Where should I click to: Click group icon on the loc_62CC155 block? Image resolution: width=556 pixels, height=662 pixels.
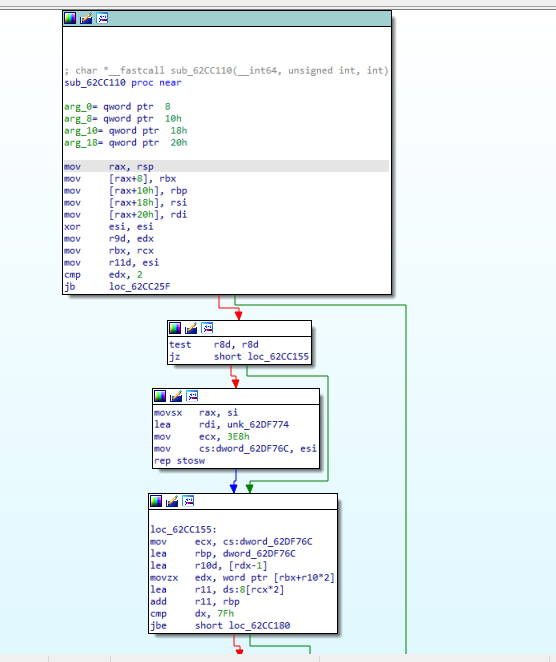point(188,501)
